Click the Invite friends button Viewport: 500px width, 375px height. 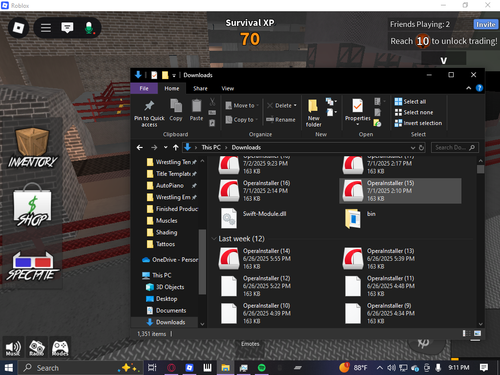[x=485, y=24]
